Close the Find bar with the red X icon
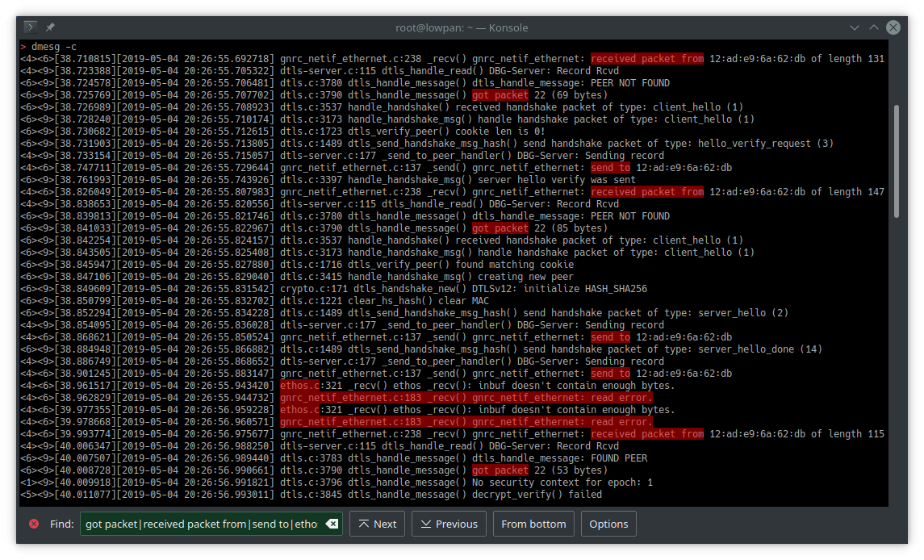 tap(34, 524)
